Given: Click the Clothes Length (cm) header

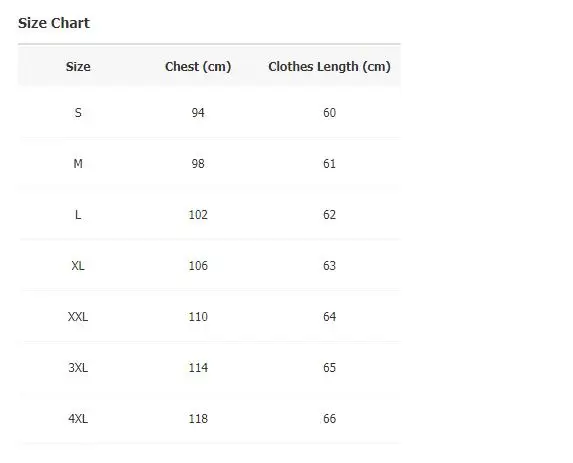Looking at the screenshot, I should click(x=329, y=67).
